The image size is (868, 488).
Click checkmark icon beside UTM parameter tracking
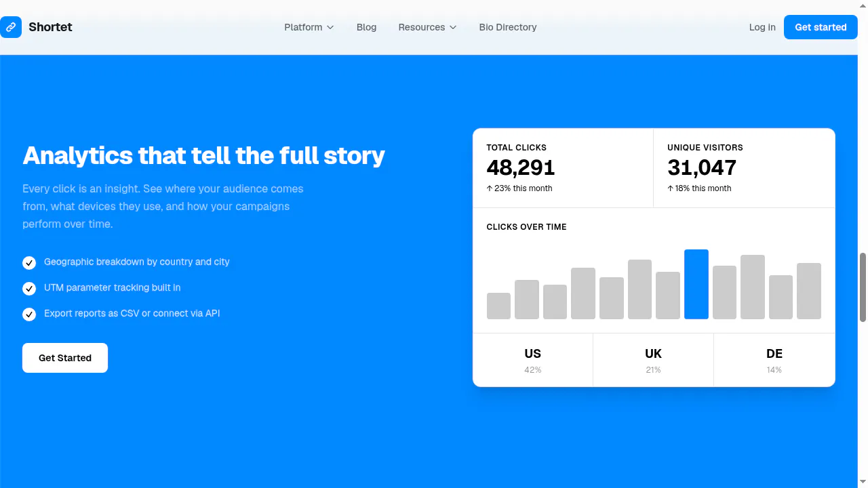tap(29, 288)
